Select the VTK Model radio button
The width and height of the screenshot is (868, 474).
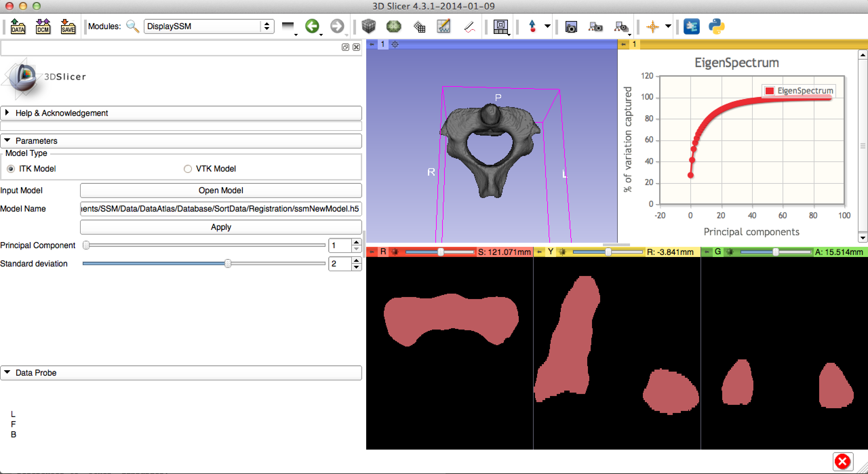coord(188,169)
